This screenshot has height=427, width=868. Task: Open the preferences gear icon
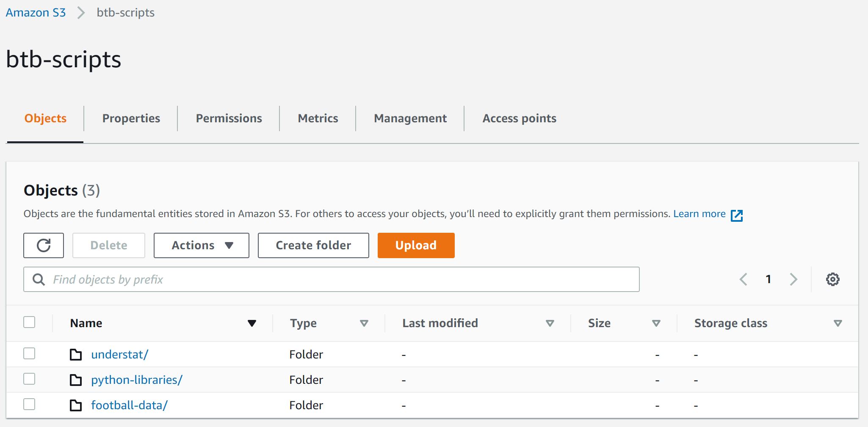832,279
